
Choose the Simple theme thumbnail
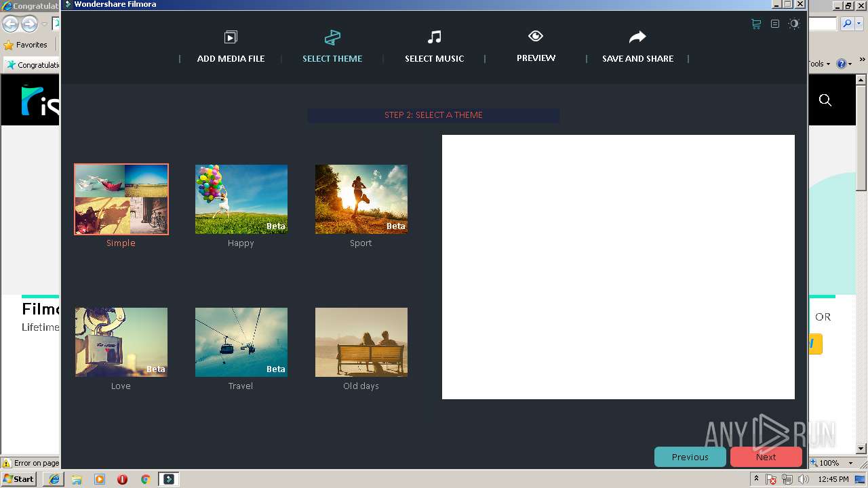(121, 199)
